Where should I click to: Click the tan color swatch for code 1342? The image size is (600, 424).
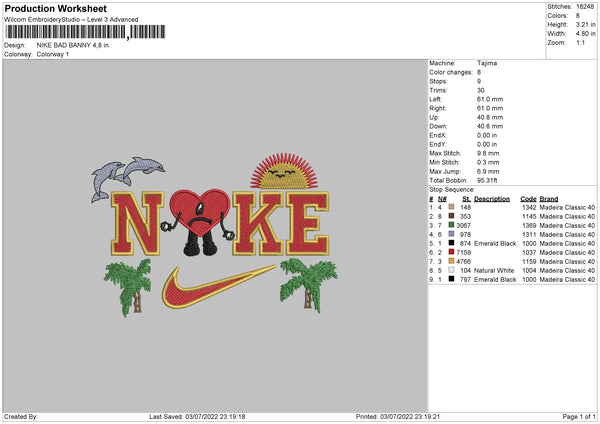click(x=451, y=207)
